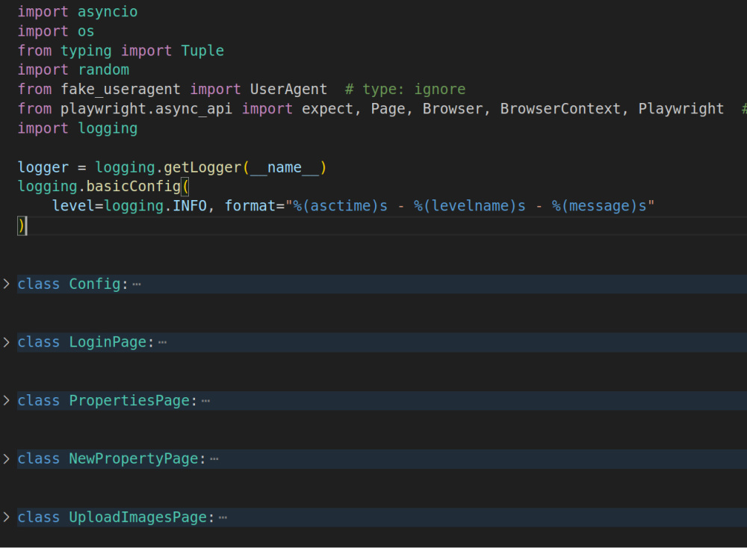Expand the folded class NewPropertyPage block

pyautogui.click(x=6, y=459)
